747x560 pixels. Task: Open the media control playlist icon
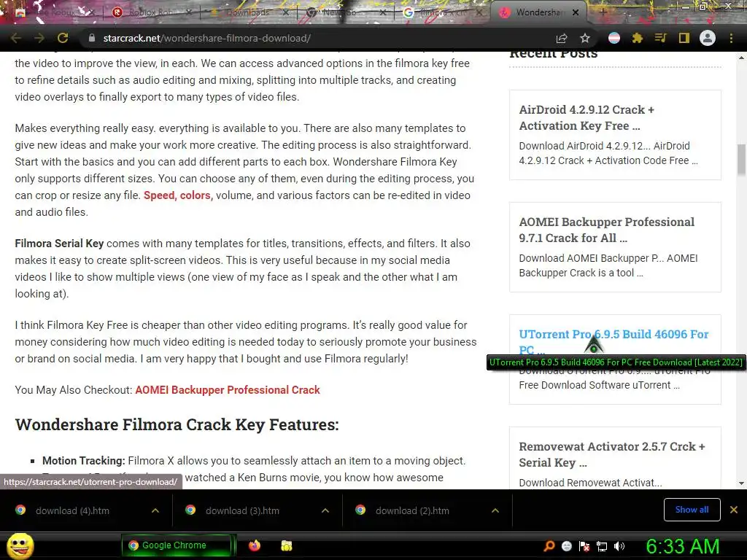pos(661,38)
